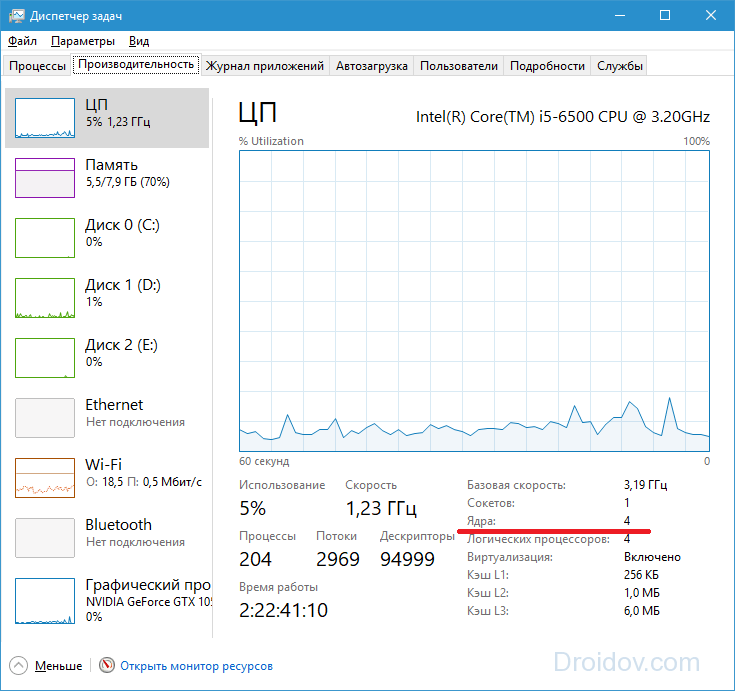Viewport: 739px width, 691px height.
Task: Close the Task Manager window
Action: click(711, 16)
